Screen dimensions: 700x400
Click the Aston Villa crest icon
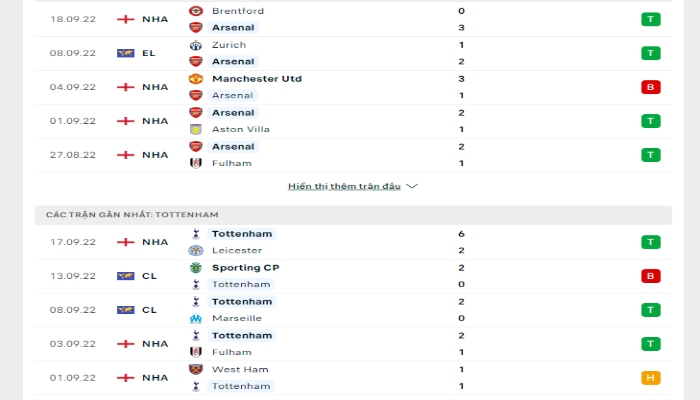(196, 129)
